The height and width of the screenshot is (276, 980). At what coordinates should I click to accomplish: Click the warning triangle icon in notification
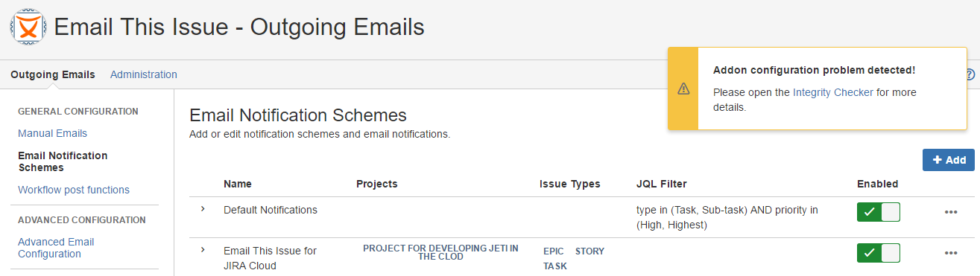(x=683, y=89)
